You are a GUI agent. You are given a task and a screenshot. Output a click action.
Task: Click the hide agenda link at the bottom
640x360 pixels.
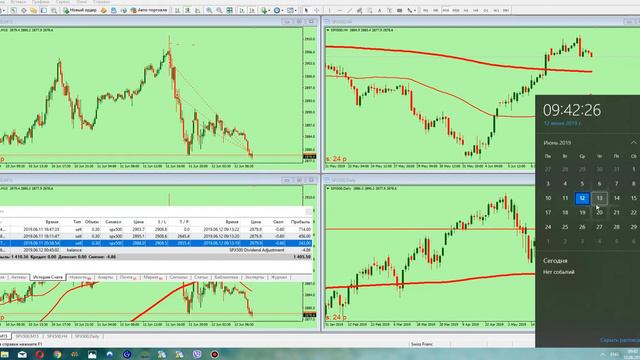click(620, 340)
